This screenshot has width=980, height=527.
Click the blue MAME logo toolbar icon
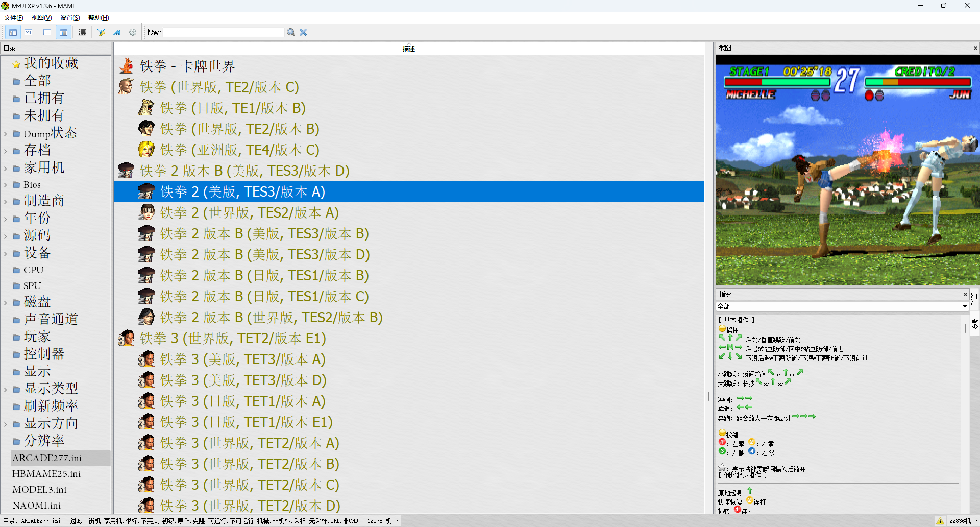point(117,32)
